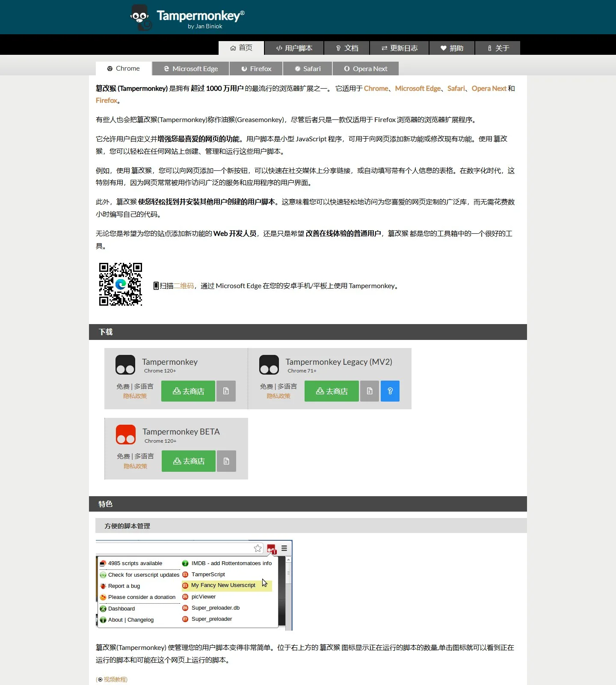Select the Safari browser tab

pyautogui.click(x=308, y=68)
